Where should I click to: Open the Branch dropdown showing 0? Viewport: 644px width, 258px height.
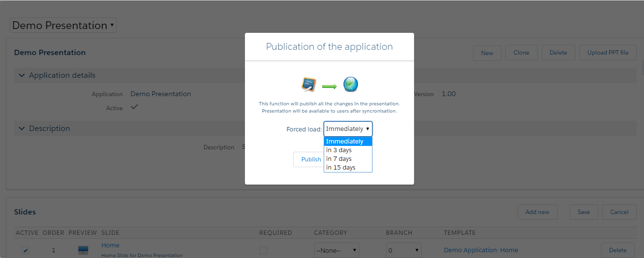point(403,250)
